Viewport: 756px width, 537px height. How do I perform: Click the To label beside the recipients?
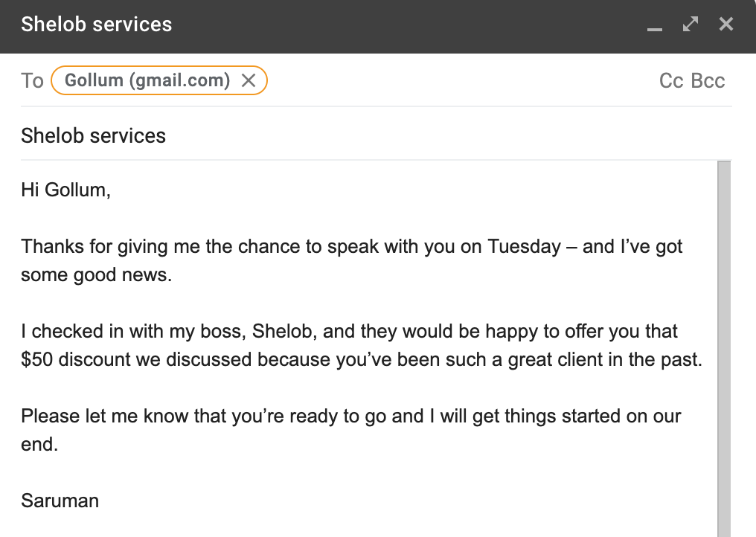click(32, 80)
